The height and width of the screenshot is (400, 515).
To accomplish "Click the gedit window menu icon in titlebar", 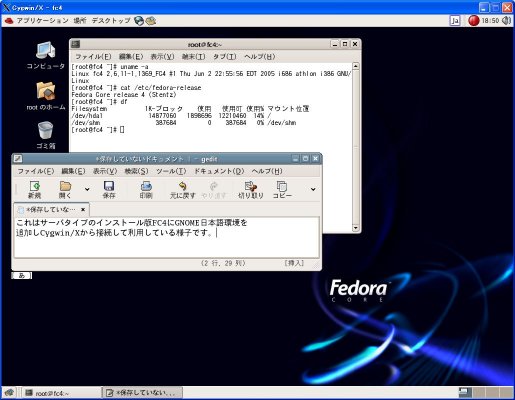I will point(18,159).
